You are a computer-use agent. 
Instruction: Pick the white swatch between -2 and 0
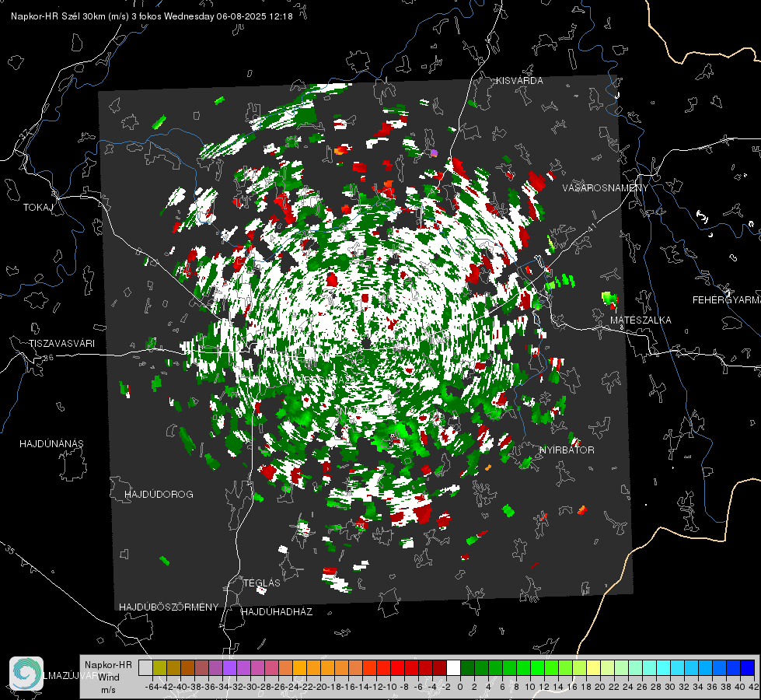coord(453,668)
